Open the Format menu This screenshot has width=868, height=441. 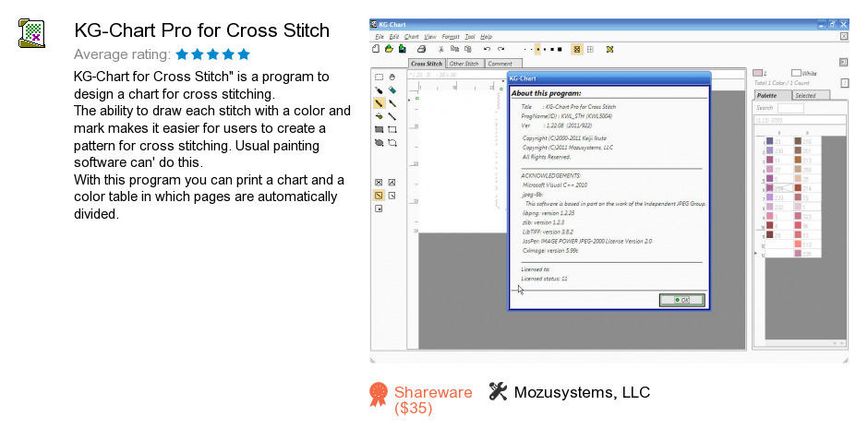451,37
